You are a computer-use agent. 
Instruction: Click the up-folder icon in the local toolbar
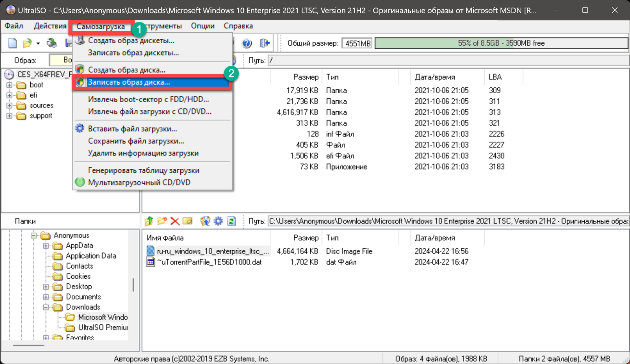149,221
